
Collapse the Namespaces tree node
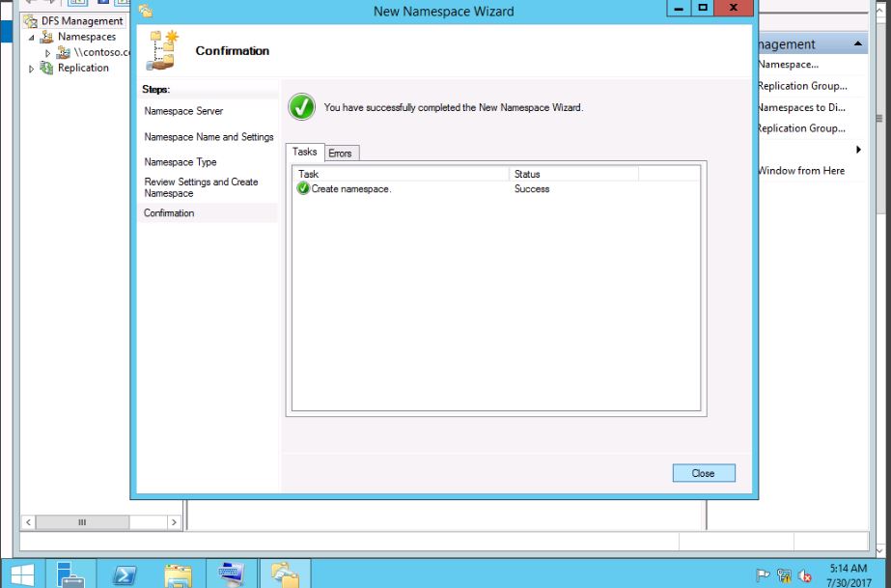(31, 38)
